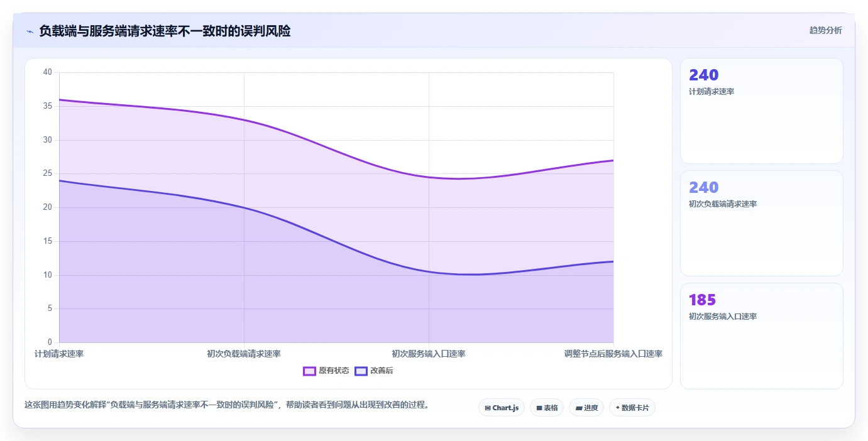Click the 表格 tag button
868x441 pixels.
547,408
